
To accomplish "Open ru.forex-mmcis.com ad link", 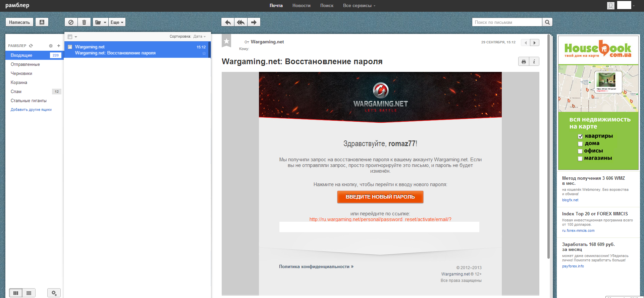I will [x=578, y=230].
